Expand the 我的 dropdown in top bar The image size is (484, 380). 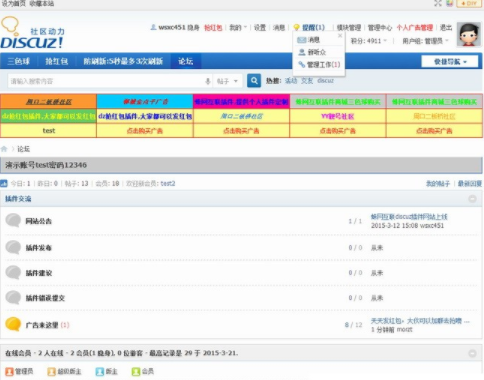pyautogui.click(x=238, y=28)
